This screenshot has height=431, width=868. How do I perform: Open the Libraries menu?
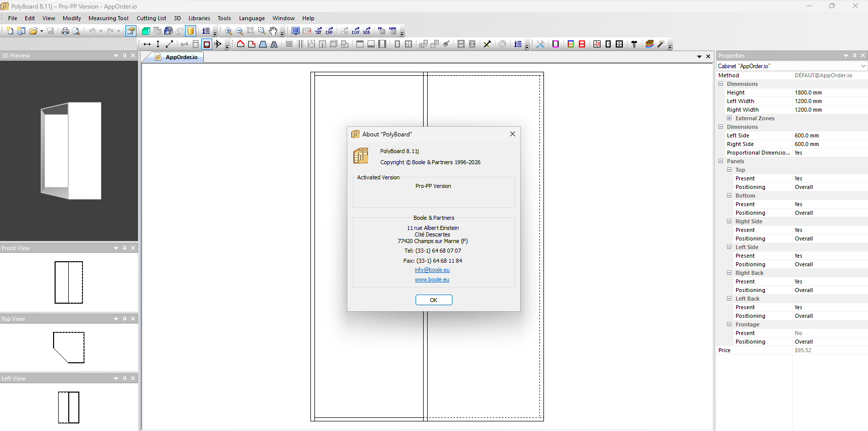tap(199, 18)
